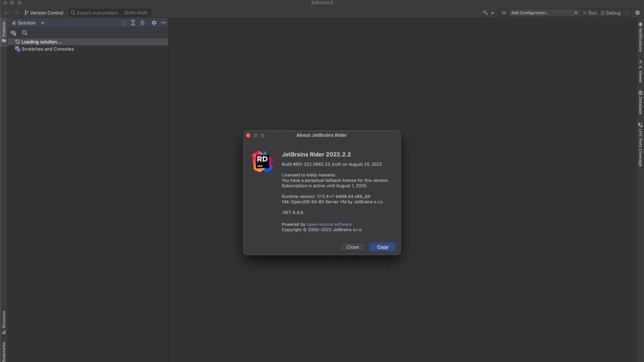Open the Database tool window tab

640,102
